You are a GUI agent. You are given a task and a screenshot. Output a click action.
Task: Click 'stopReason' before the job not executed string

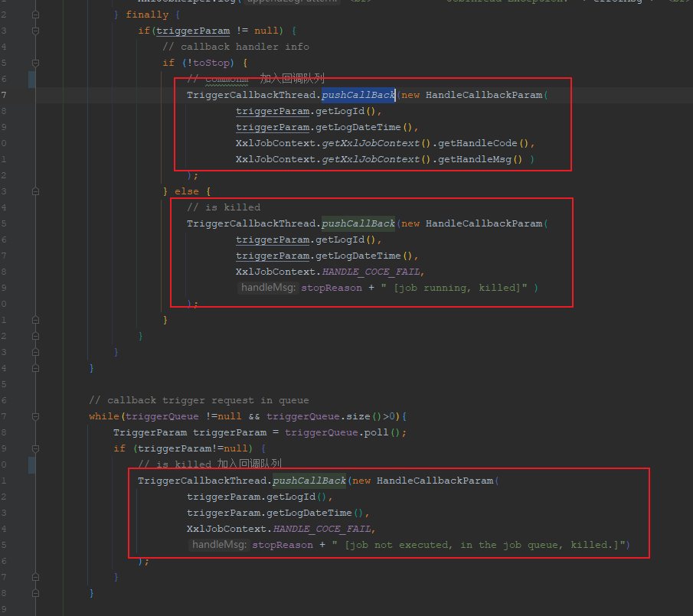pos(283,545)
